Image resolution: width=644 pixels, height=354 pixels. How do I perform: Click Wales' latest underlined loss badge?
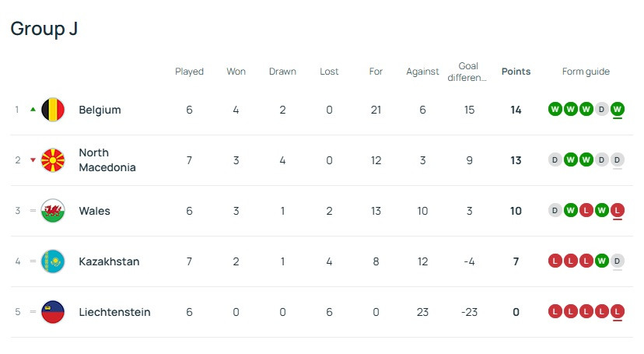617,211
